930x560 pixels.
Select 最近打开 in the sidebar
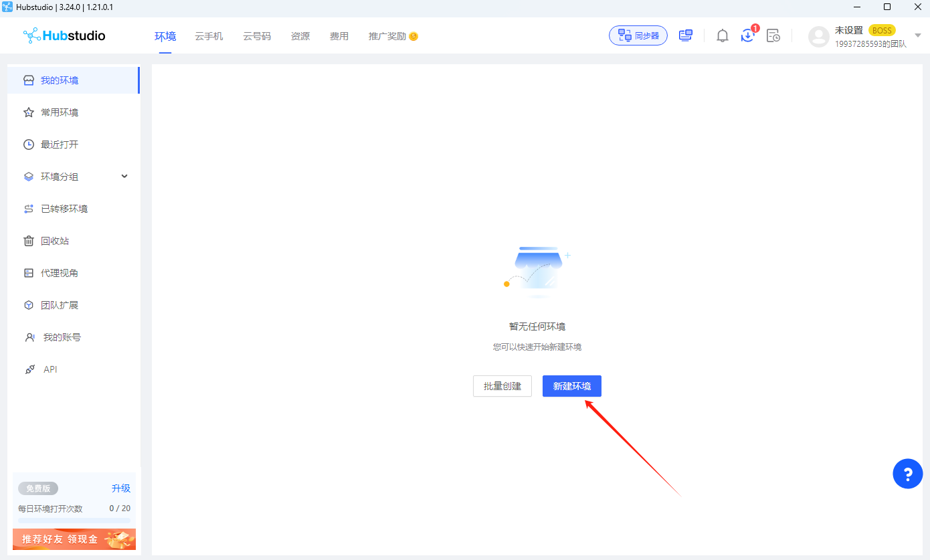[x=74, y=145]
